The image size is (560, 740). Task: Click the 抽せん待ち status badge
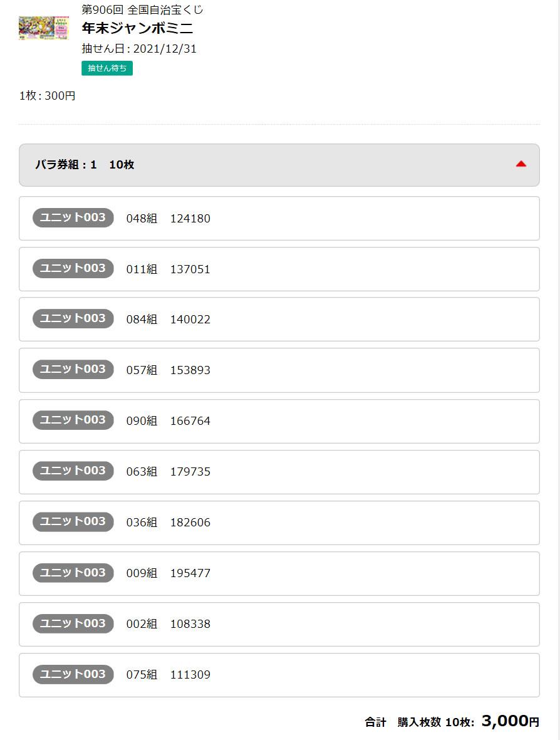coord(107,68)
